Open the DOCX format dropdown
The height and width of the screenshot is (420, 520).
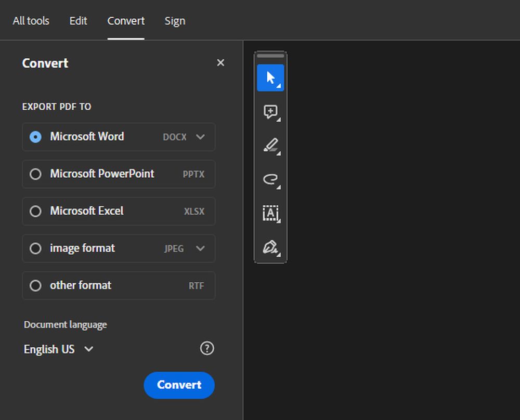pyautogui.click(x=201, y=137)
